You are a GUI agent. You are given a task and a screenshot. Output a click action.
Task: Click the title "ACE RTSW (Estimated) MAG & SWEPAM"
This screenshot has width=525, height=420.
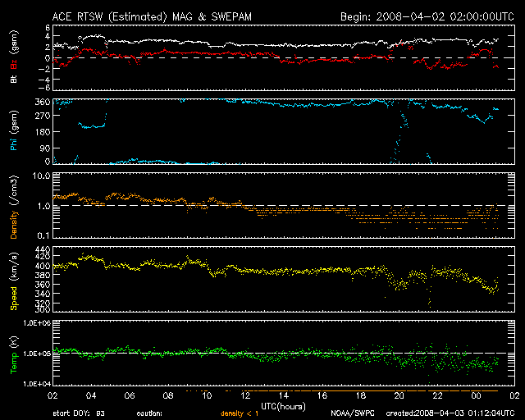[152, 16]
